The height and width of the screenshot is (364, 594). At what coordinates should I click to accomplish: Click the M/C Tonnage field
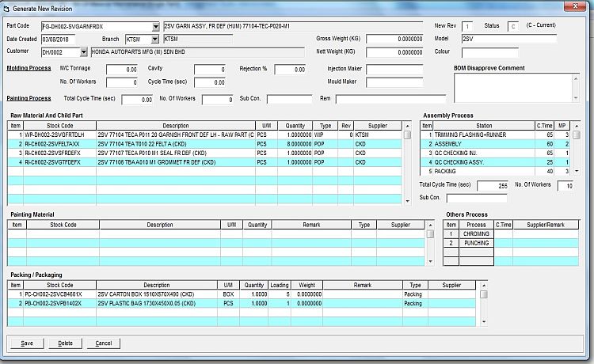[121, 70]
